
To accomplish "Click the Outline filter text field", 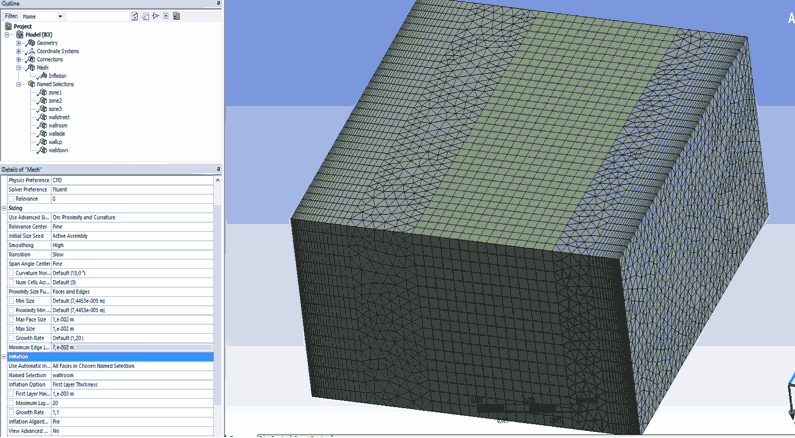I will pos(95,16).
